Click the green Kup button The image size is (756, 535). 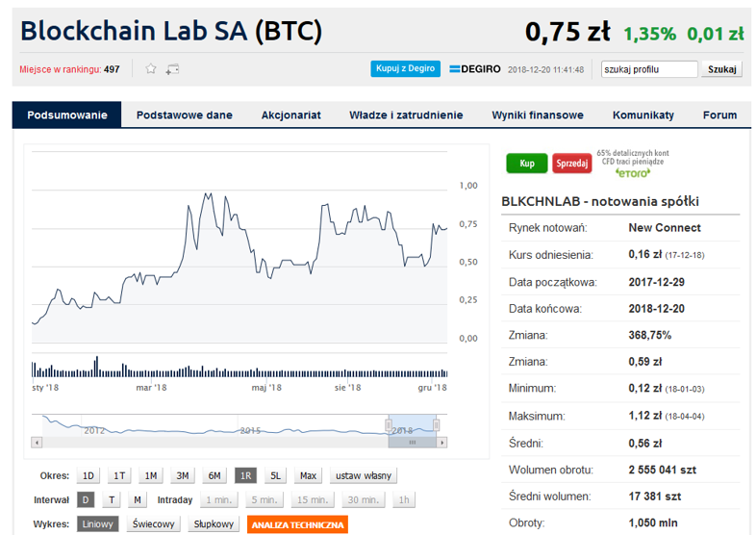pos(527,163)
